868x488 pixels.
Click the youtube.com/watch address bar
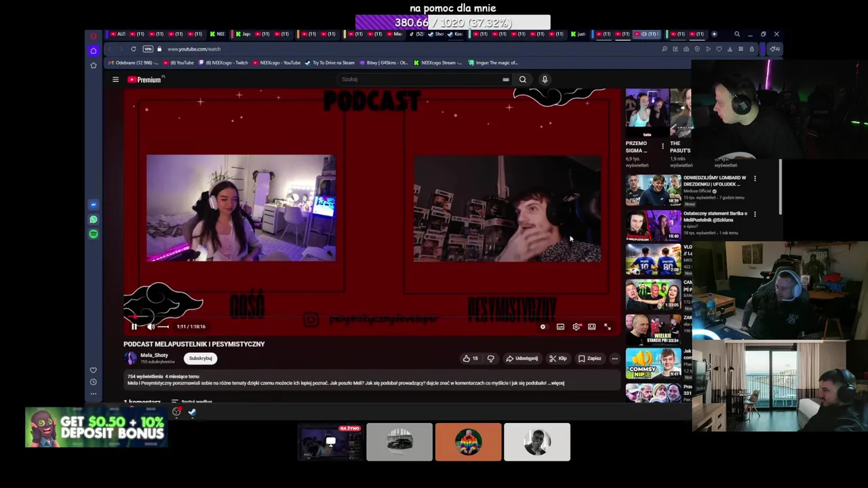[194, 49]
